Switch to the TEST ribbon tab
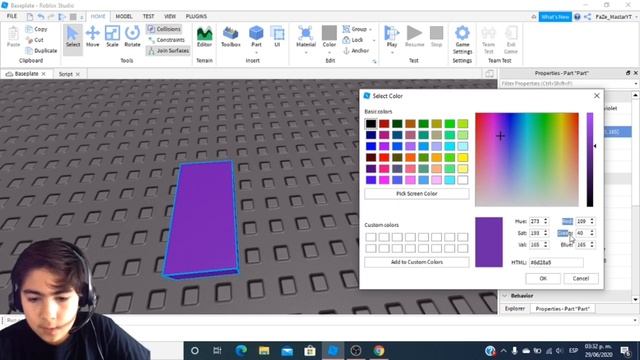 tap(148, 16)
